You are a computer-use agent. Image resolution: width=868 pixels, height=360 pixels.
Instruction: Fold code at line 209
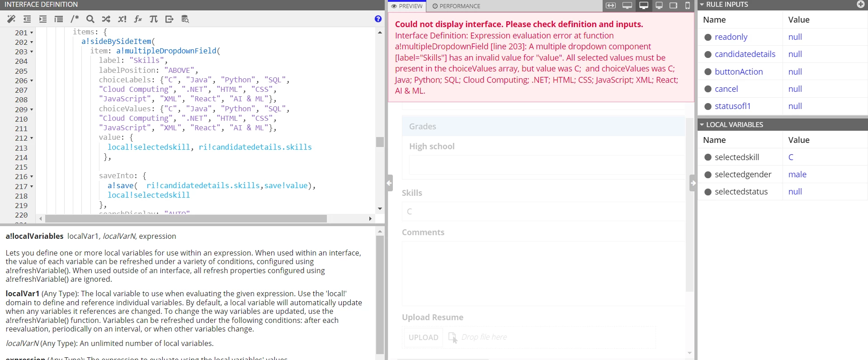32,110
